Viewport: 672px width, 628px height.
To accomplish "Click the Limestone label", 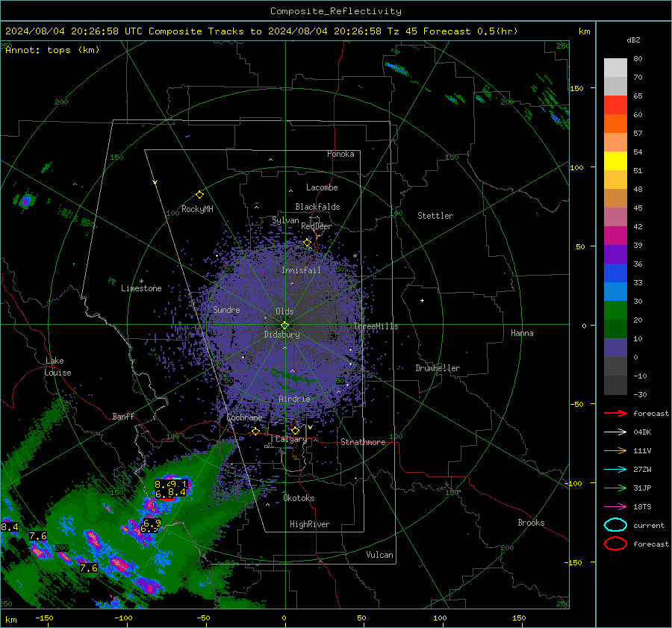I will click(x=141, y=288).
